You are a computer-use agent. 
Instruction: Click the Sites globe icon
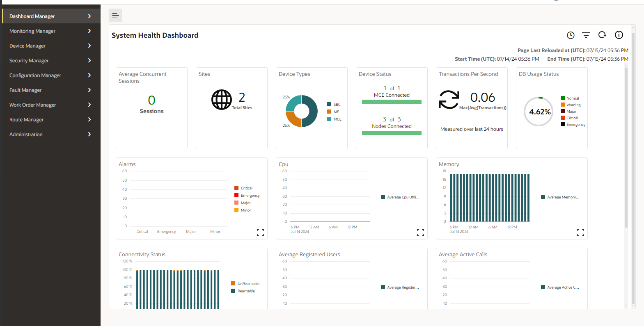222,100
